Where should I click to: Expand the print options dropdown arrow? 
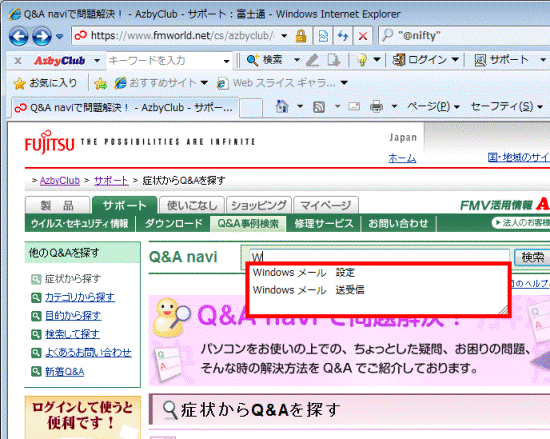click(394, 106)
